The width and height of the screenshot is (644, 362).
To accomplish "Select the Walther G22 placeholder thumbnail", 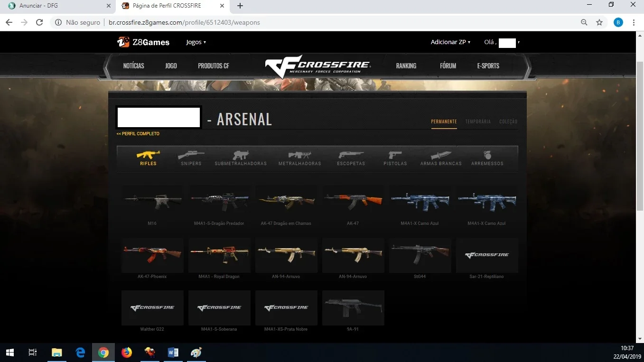I will click(152, 307).
